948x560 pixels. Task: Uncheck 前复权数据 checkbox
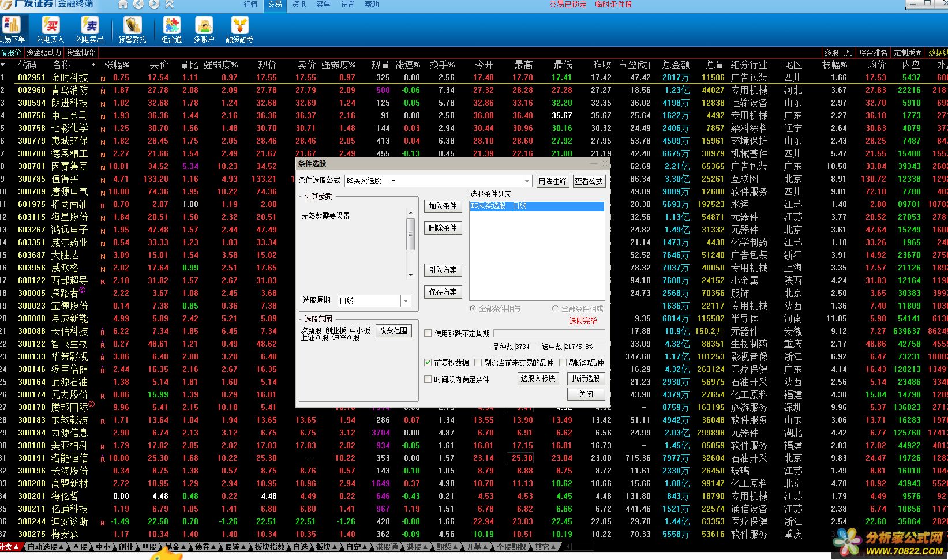[428, 363]
